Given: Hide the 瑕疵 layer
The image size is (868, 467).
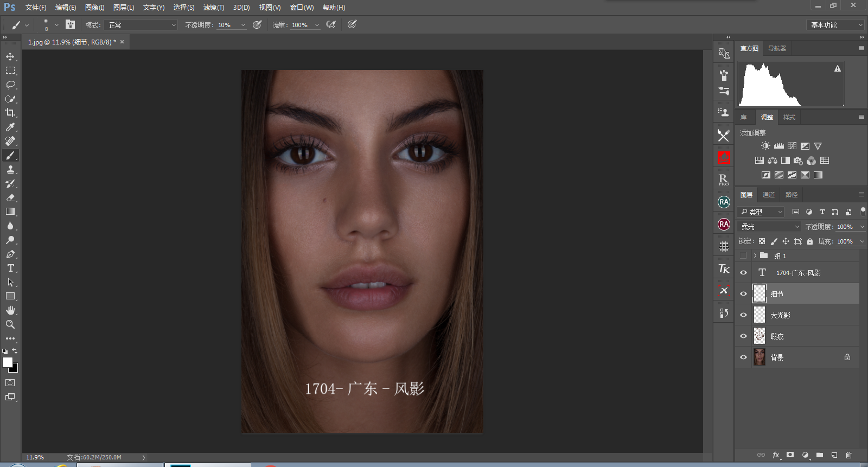Looking at the screenshot, I should pos(744,336).
